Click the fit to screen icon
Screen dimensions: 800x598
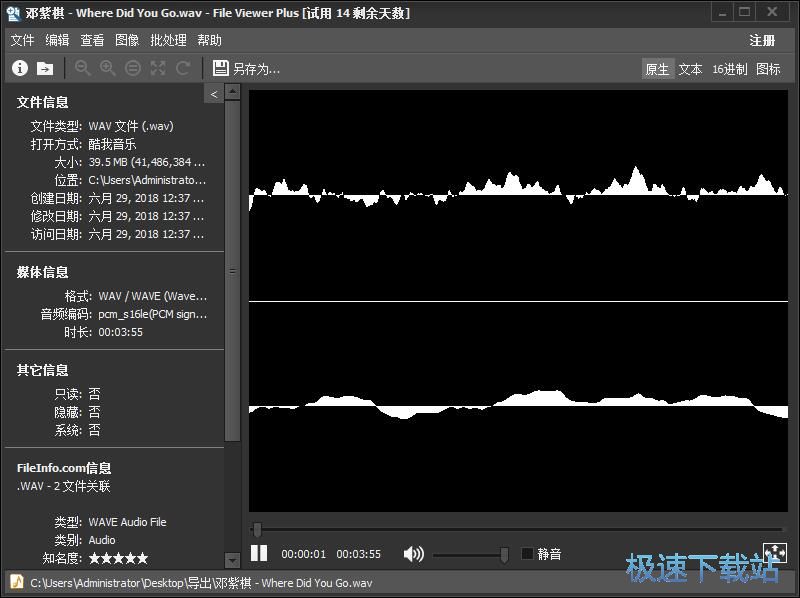(x=158, y=68)
